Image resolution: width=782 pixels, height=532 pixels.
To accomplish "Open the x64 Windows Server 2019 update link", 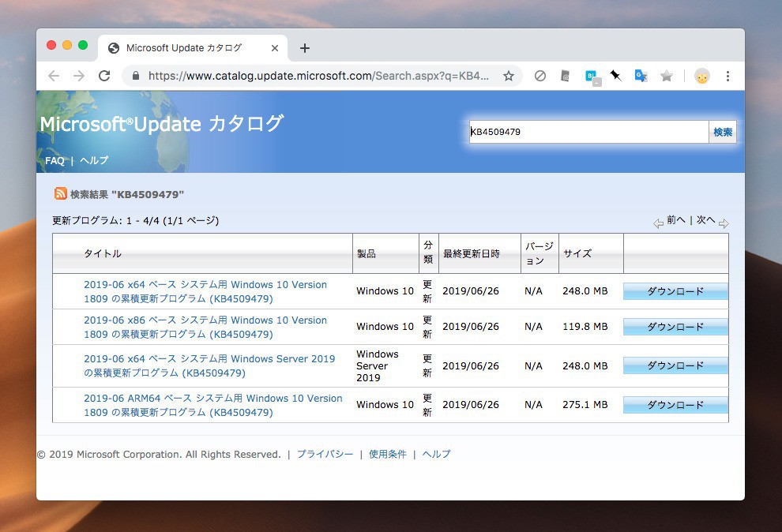I will (209, 365).
